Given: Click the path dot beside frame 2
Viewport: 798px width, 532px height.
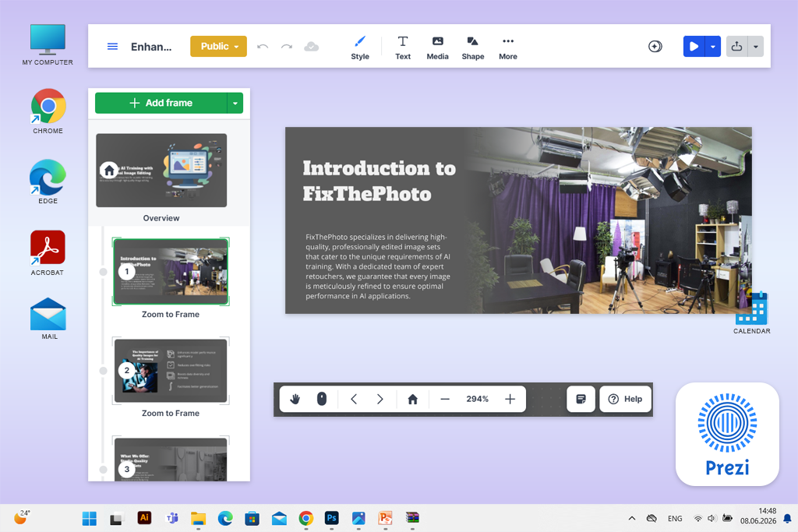Looking at the screenshot, I should pos(104,371).
